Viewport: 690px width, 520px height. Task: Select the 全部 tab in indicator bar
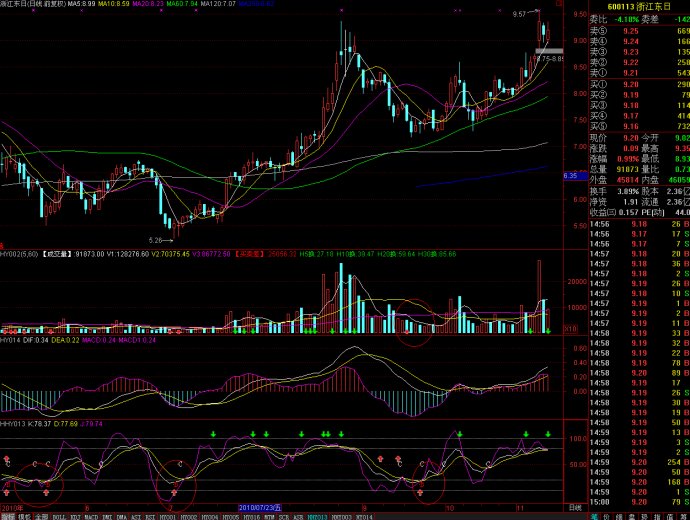(41, 516)
